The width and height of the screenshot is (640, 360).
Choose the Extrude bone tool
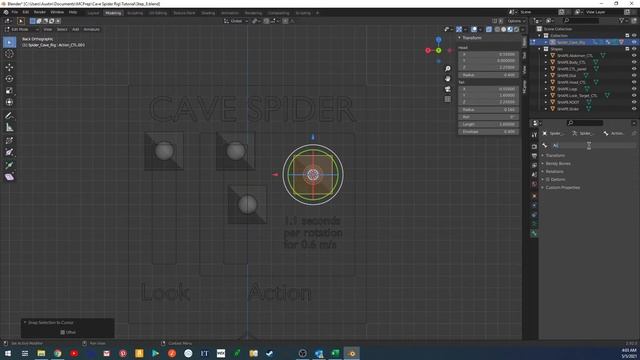coord(9,165)
